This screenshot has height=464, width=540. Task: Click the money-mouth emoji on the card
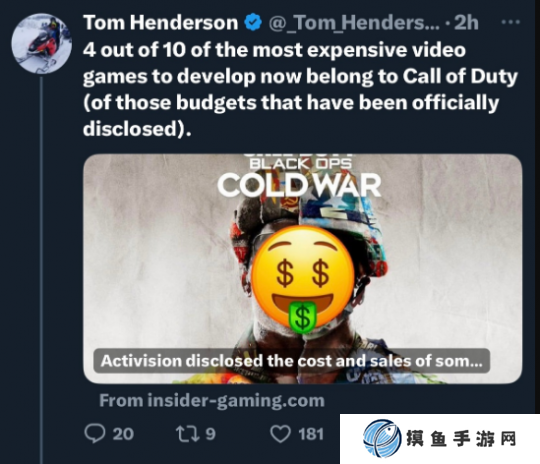click(x=303, y=279)
